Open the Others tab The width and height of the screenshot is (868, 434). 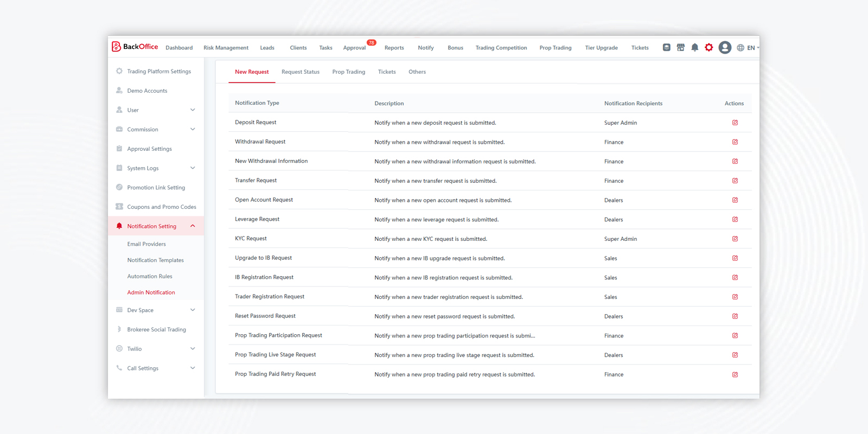[417, 72]
